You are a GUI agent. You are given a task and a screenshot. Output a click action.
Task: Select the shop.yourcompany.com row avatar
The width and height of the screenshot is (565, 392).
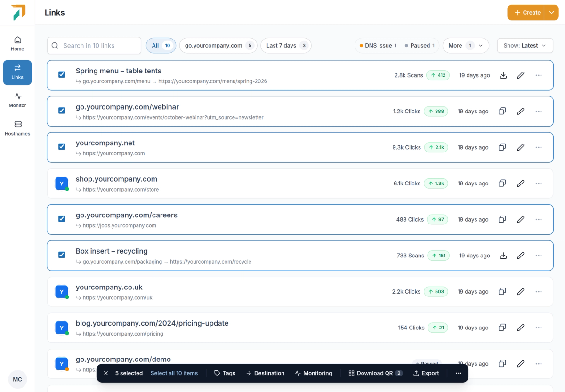click(x=62, y=184)
